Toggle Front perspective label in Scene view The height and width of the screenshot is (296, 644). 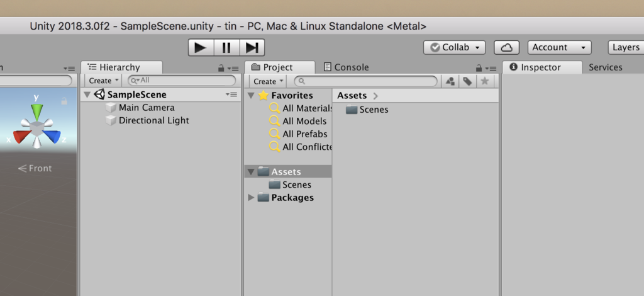pos(35,169)
